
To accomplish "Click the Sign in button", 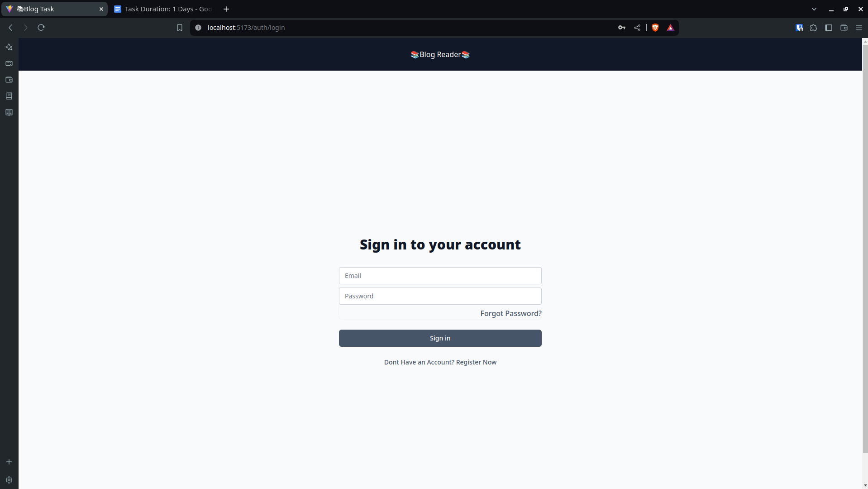I will [440, 338].
